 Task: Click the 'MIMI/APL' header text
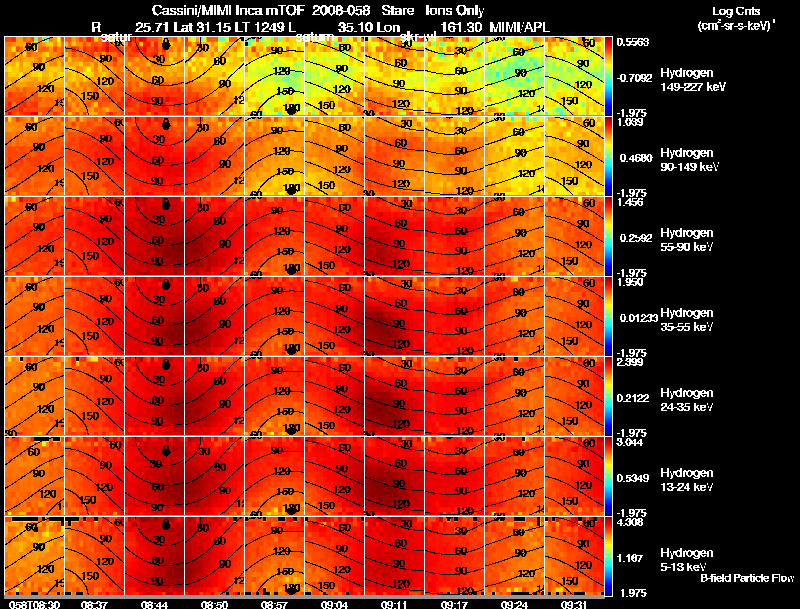(519, 27)
